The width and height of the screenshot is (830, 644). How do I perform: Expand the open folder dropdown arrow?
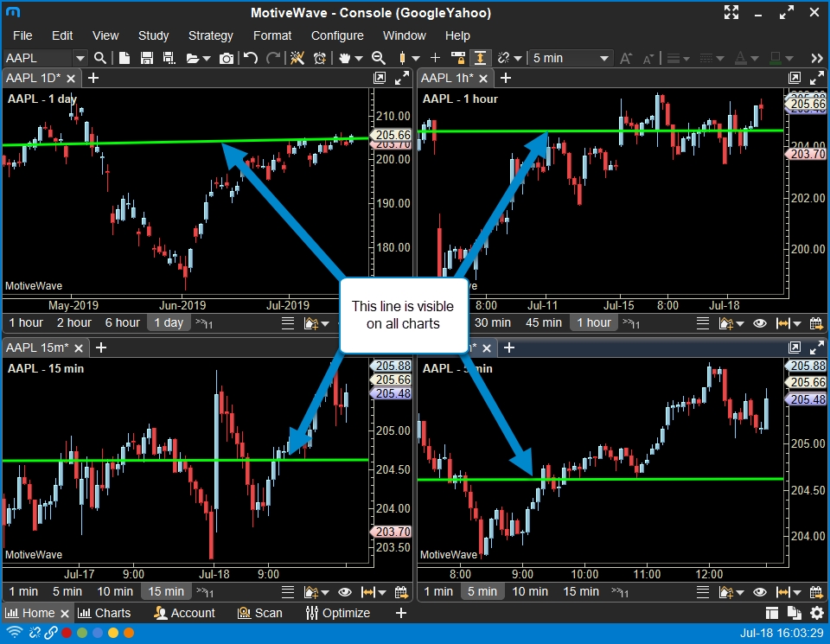206,58
